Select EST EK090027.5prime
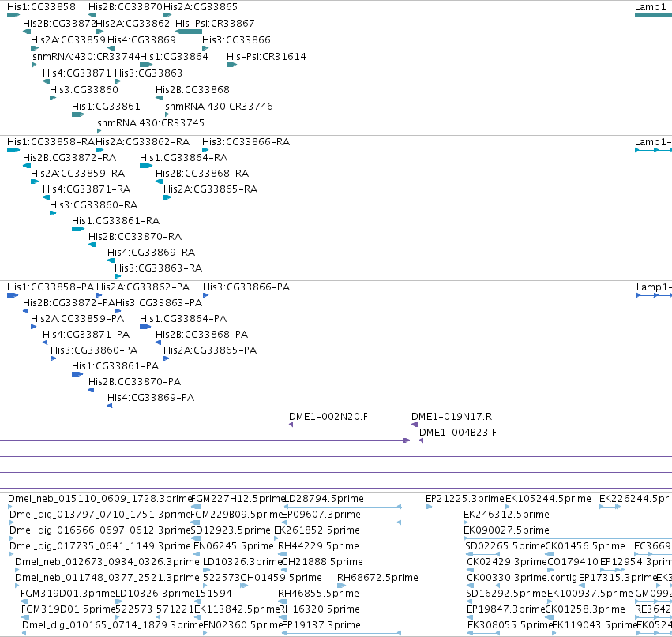Screen dimensions: 672x637 click(506, 530)
